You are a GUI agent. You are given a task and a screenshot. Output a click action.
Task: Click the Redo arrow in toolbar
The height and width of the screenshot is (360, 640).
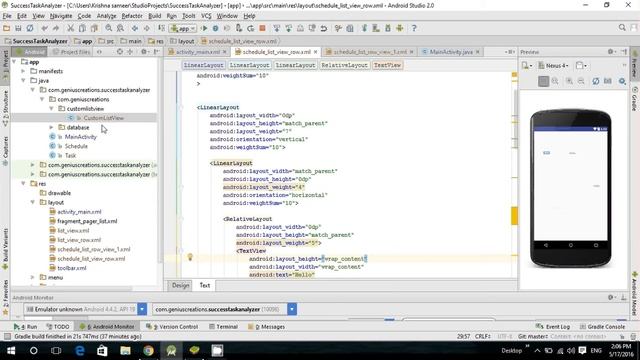point(56,28)
